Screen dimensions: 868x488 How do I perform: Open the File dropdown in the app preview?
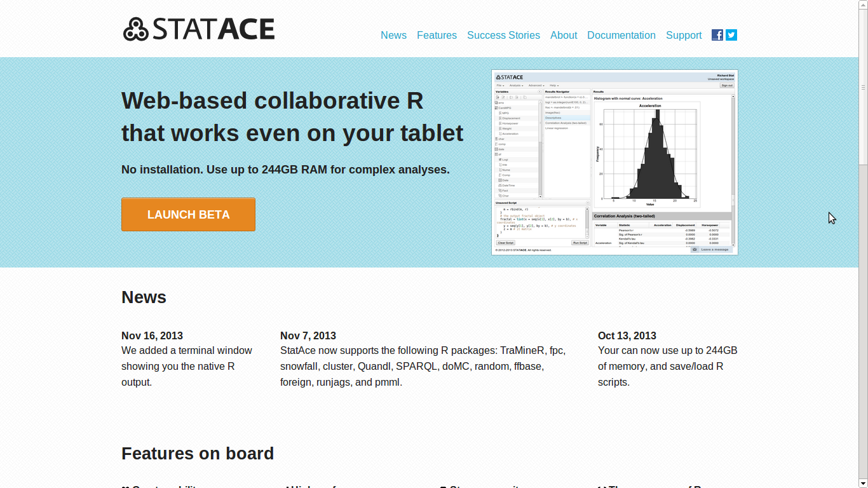501,85
